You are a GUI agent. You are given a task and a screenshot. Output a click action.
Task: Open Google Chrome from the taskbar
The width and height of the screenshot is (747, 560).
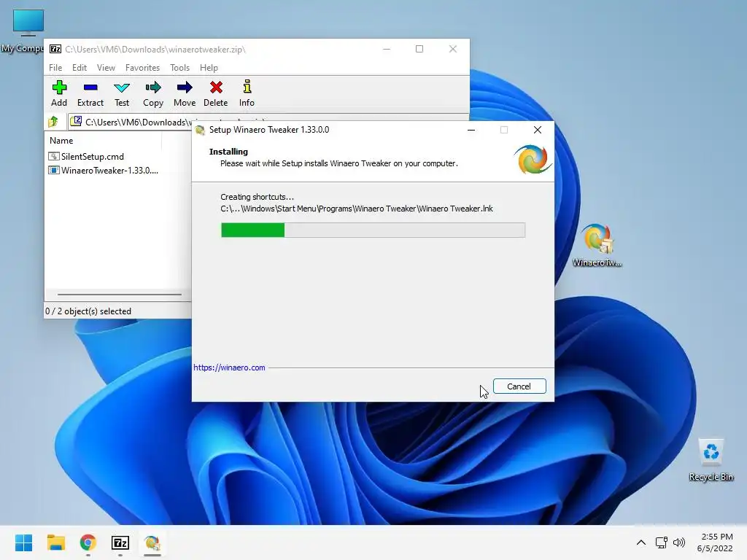[88, 542]
